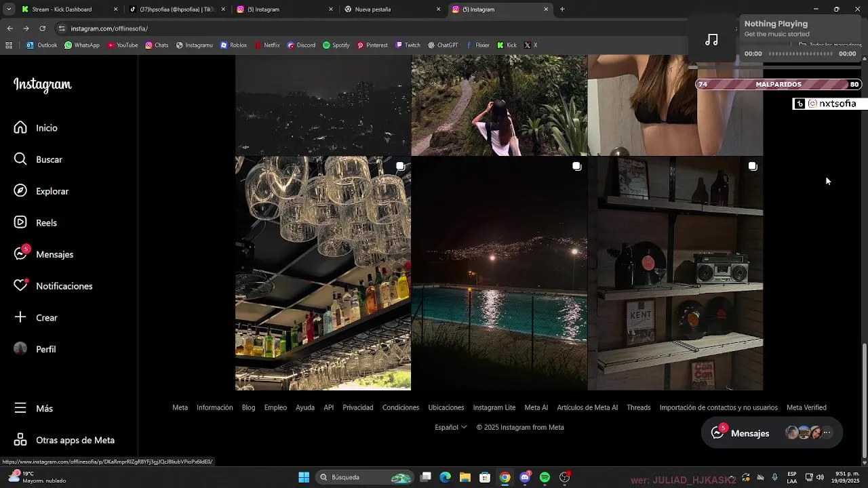This screenshot has height=488, width=868.
Task: Open the Condiciones footer link
Action: (401, 407)
